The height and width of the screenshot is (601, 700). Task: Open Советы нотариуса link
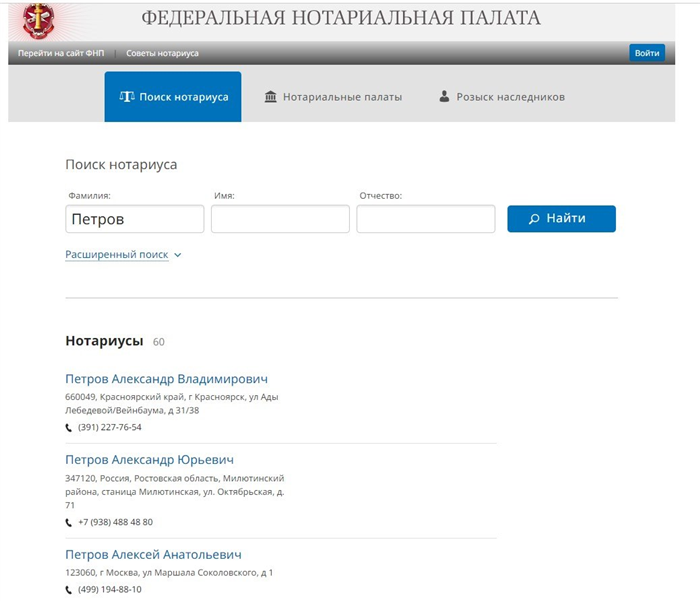click(162, 53)
